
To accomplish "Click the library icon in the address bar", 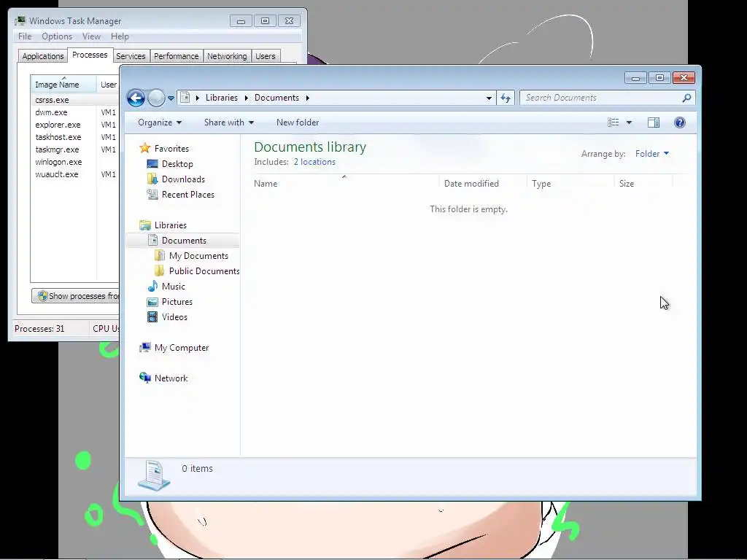I will [x=185, y=98].
